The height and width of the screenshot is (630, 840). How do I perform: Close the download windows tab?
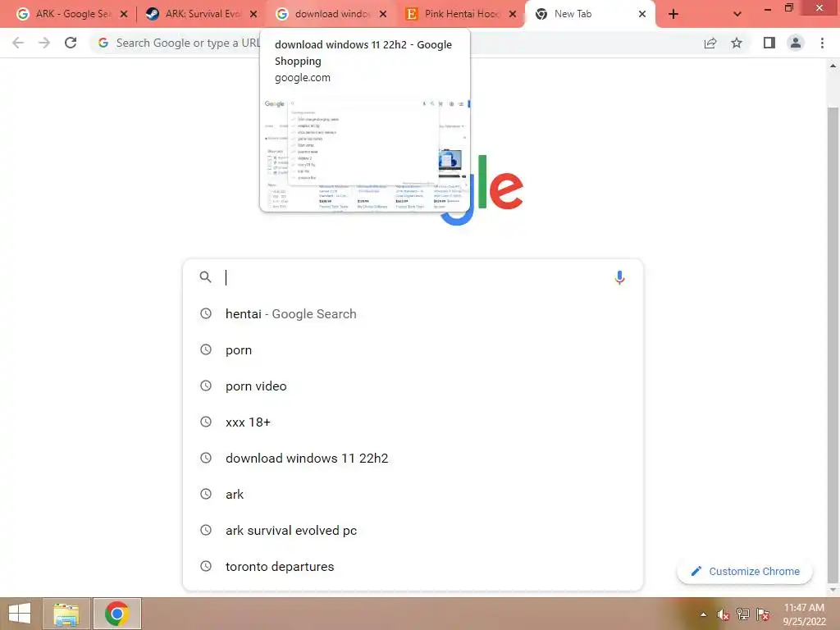point(383,14)
